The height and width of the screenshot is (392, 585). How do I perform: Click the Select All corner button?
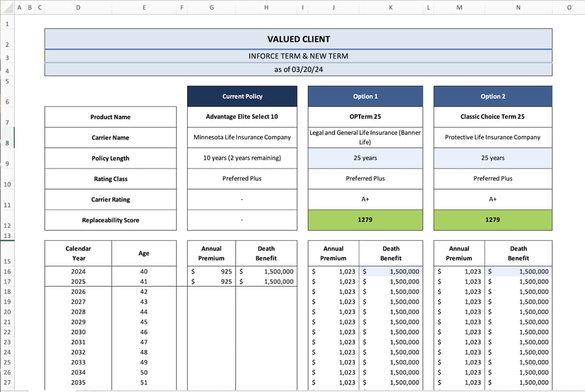pyautogui.click(x=6, y=7)
